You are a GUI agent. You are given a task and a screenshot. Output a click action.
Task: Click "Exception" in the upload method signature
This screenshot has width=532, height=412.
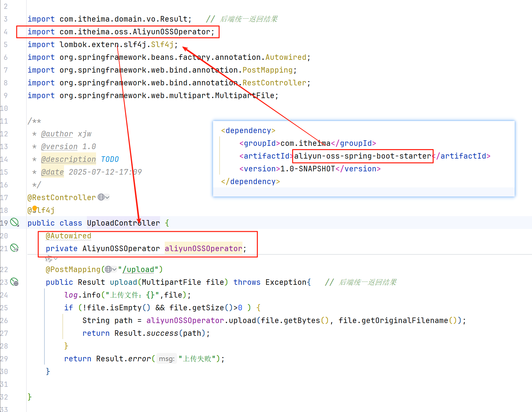pos(286,282)
